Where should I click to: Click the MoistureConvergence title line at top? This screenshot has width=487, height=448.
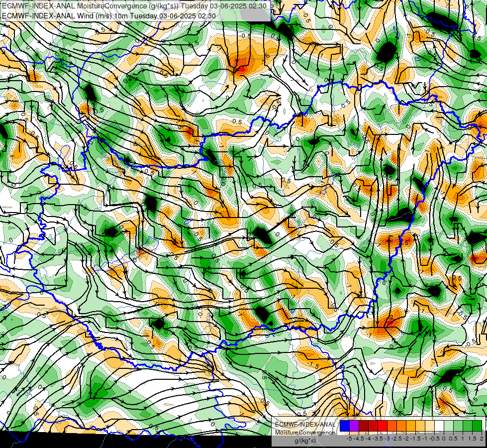pos(134,6)
